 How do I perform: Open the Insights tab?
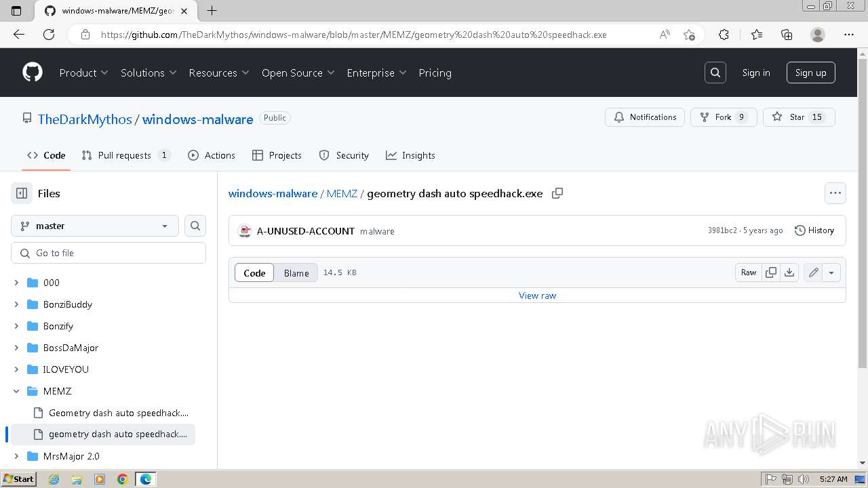(410, 155)
